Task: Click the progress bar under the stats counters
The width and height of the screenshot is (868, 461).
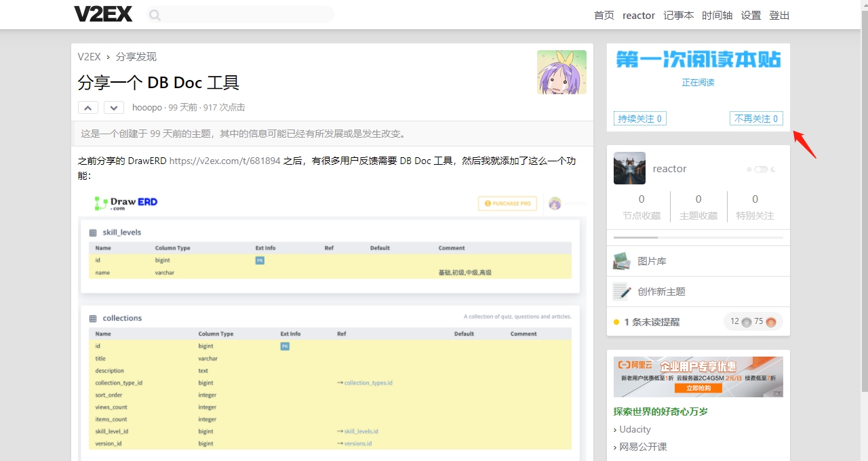Action: tap(698, 237)
